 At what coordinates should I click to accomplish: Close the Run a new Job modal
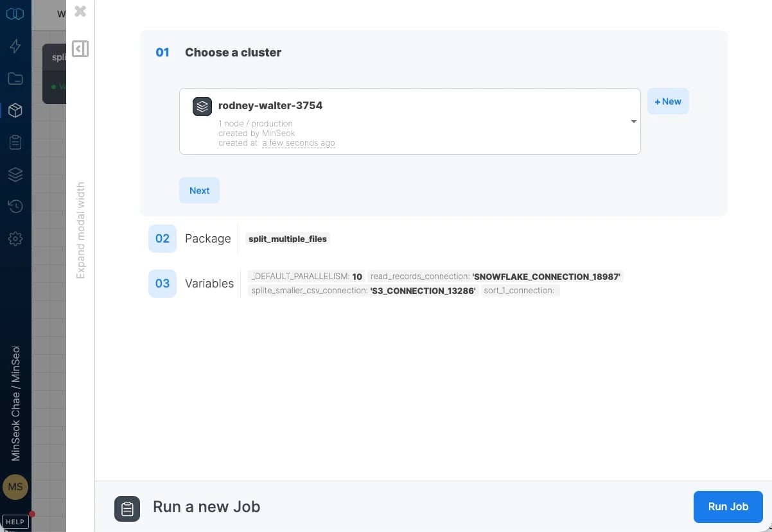click(80, 11)
